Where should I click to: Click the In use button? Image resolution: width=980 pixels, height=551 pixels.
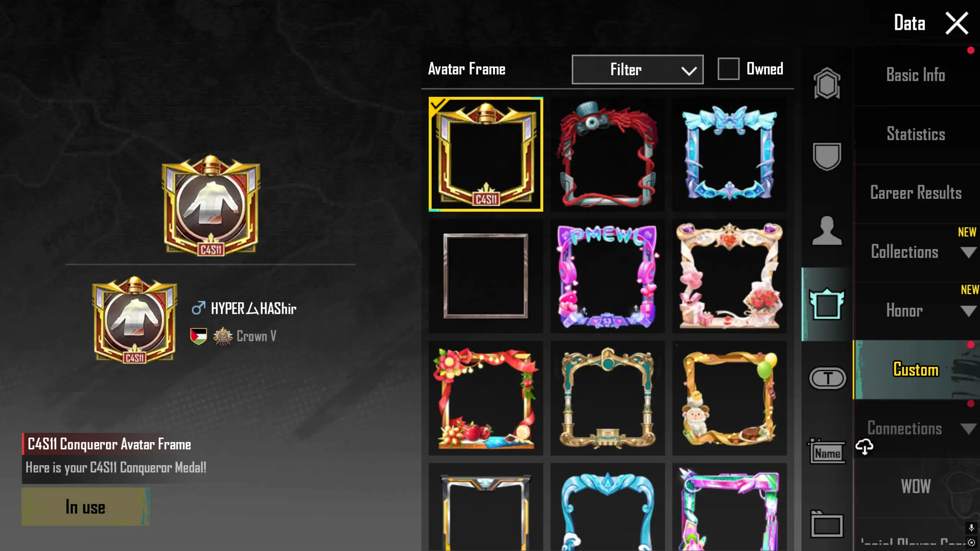point(85,507)
